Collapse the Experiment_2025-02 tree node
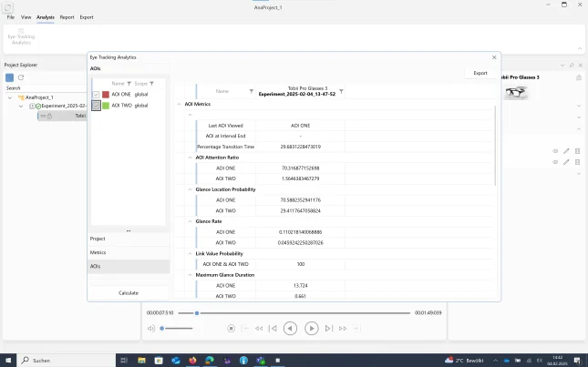Screen dimensions: 588x367 pos(21,106)
